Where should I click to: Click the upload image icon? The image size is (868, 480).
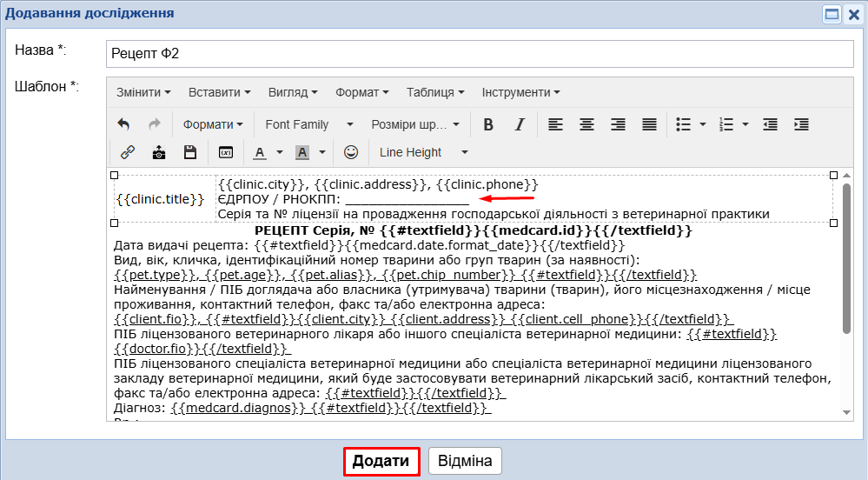[159, 152]
